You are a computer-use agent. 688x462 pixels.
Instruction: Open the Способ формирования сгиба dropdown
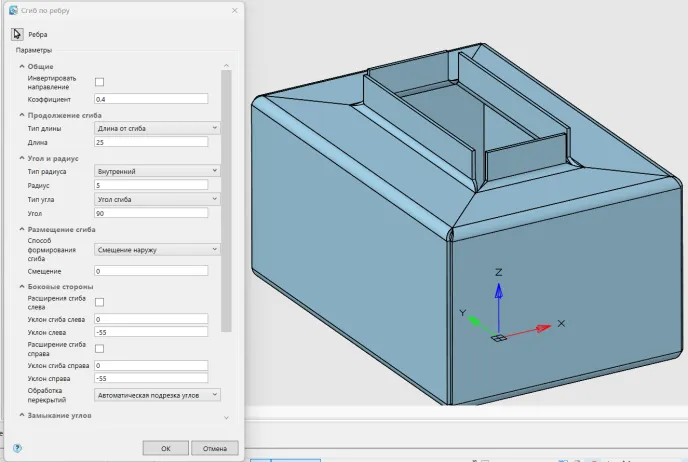[x=156, y=249]
